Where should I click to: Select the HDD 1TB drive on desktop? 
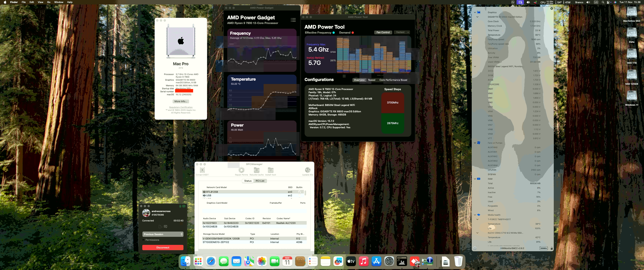coord(631,54)
